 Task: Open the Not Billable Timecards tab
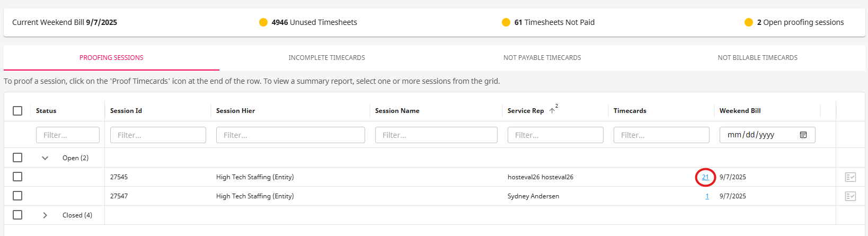click(757, 58)
